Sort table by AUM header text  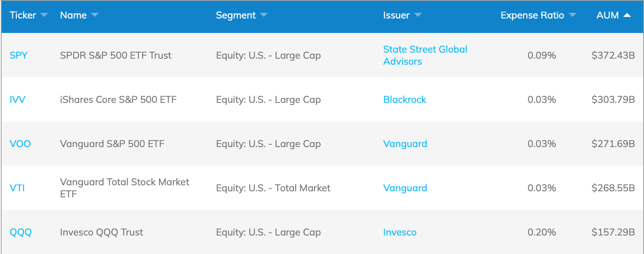click(607, 15)
